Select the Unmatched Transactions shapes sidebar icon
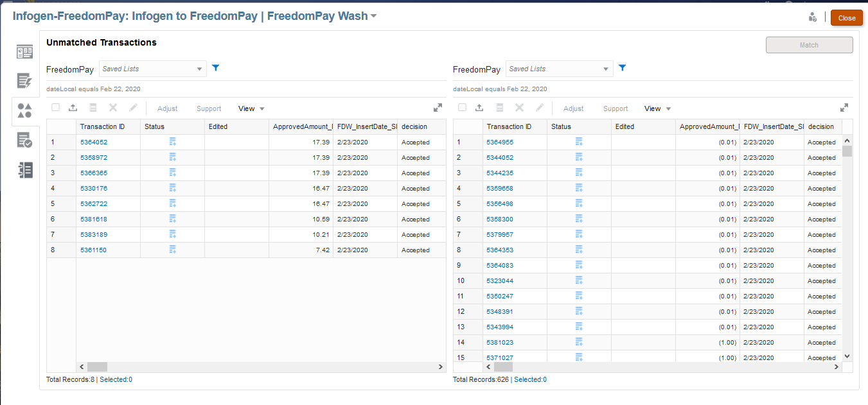This screenshot has height=405, width=868. (24, 110)
